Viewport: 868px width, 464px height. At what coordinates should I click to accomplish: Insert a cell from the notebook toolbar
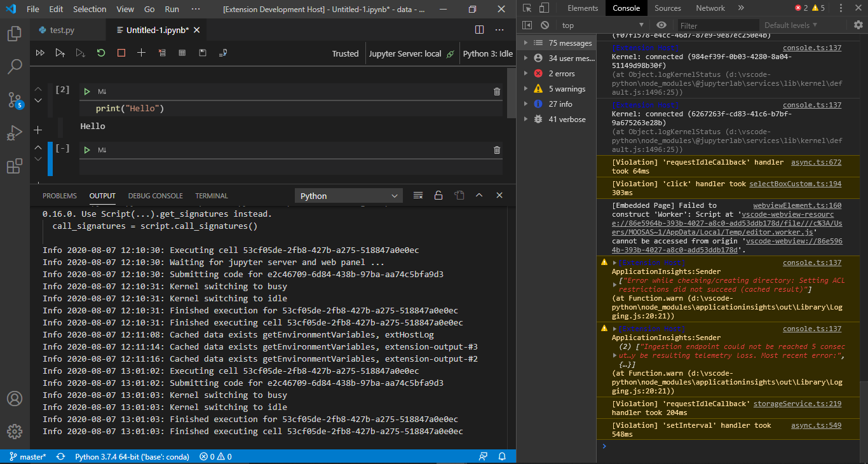141,53
